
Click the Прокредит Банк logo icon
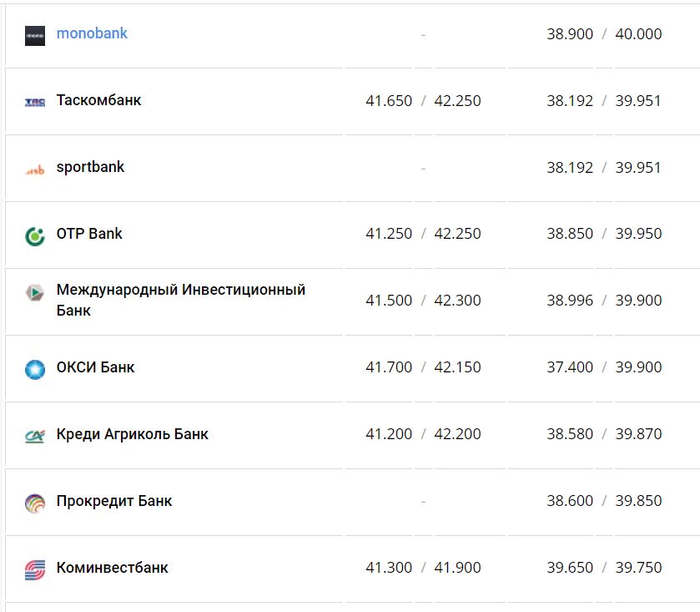click(35, 503)
